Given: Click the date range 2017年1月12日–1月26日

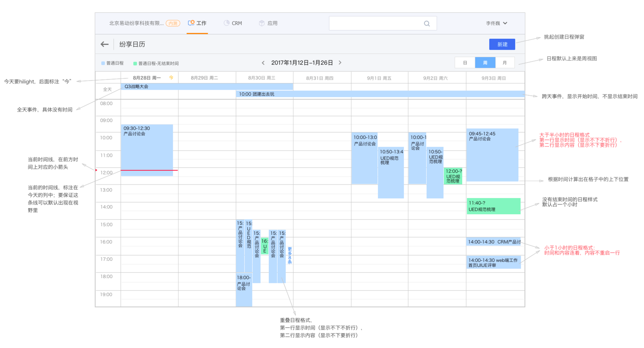Looking at the screenshot, I should click(302, 63).
